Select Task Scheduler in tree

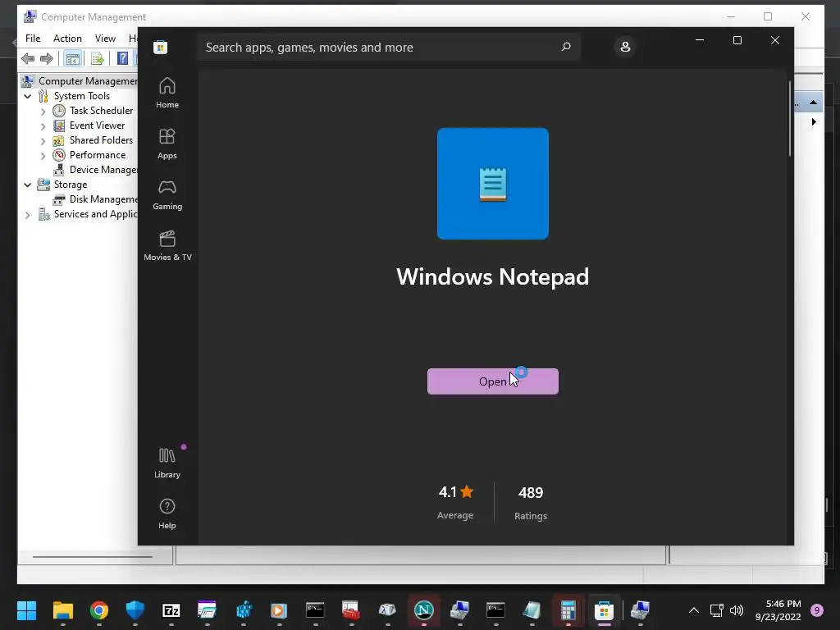pyautogui.click(x=101, y=111)
